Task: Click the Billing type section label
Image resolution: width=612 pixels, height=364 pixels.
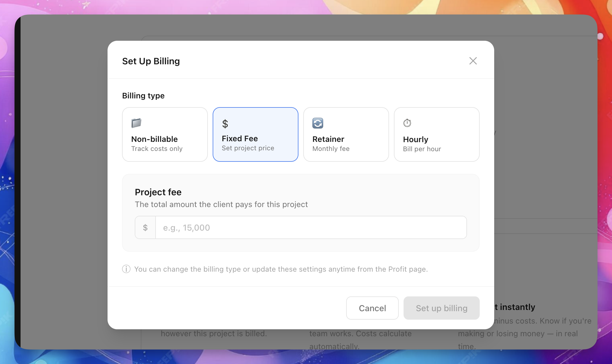Action: tap(143, 96)
